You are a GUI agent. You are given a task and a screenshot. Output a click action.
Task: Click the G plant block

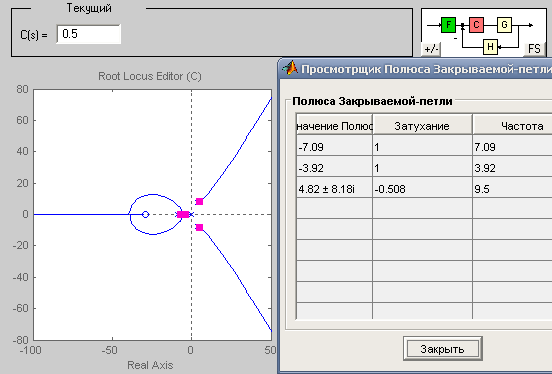tap(504, 25)
